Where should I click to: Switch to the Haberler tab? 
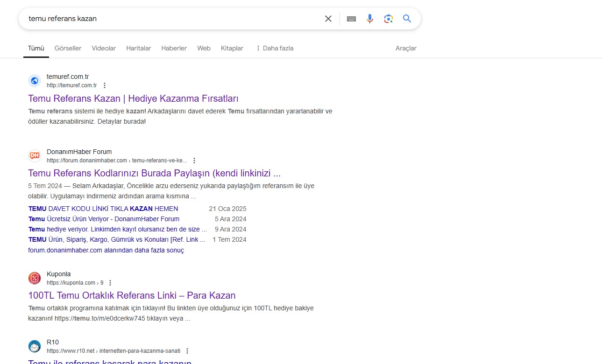point(174,48)
